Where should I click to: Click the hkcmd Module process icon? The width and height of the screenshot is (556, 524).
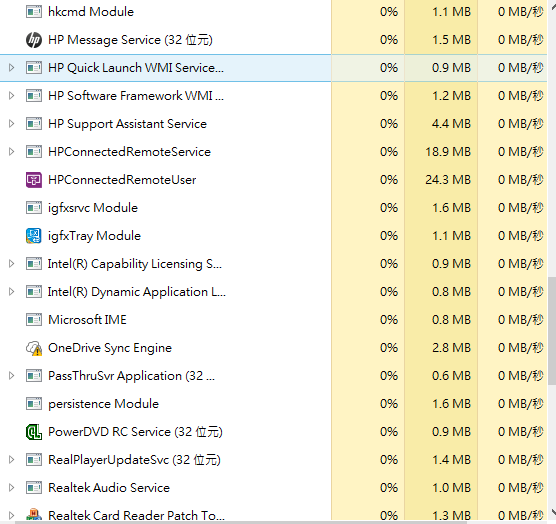tap(34, 12)
